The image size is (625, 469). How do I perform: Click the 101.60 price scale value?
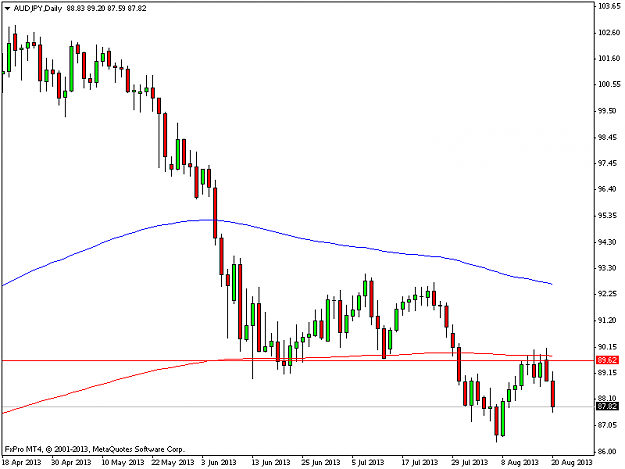609,58
